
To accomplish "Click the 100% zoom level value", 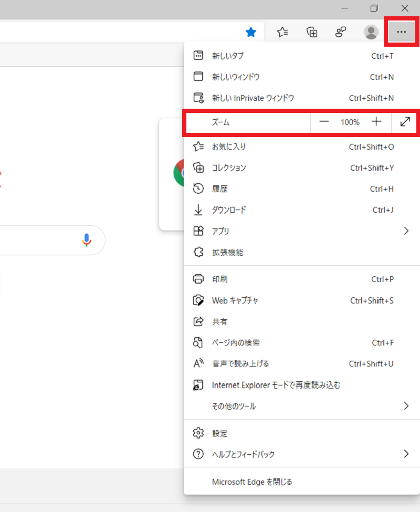I will (x=350, y=122).
